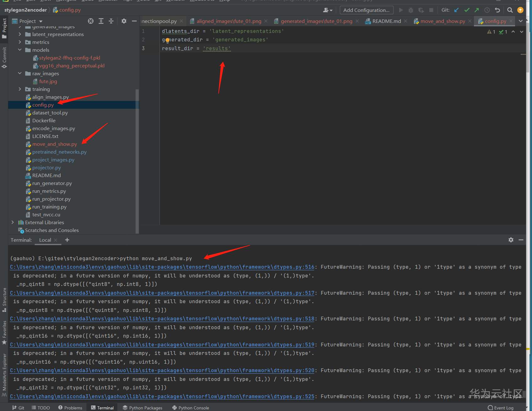The image size is (532, 411).
Task: Click the Git push arrow icon
Action: coord(477,10)
